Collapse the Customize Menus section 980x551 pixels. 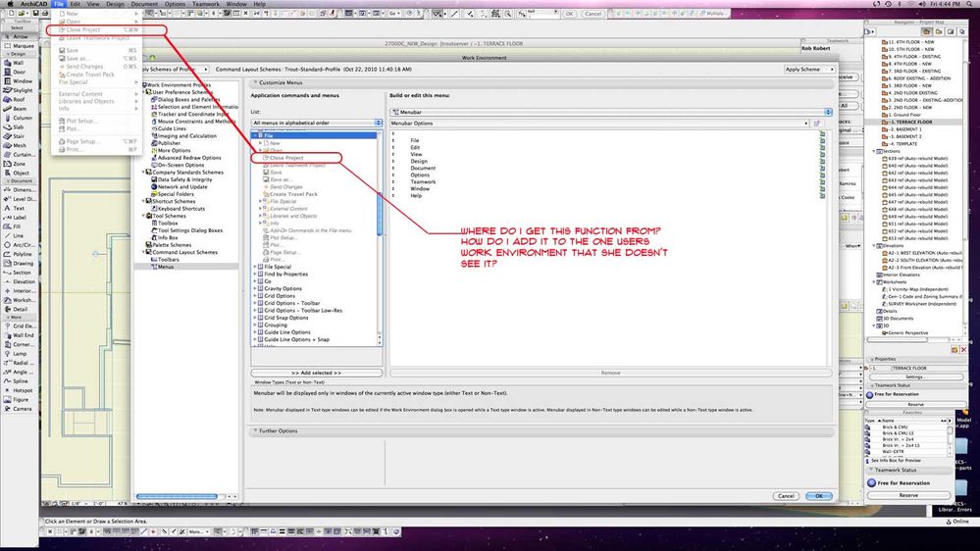tap(256, 82)
